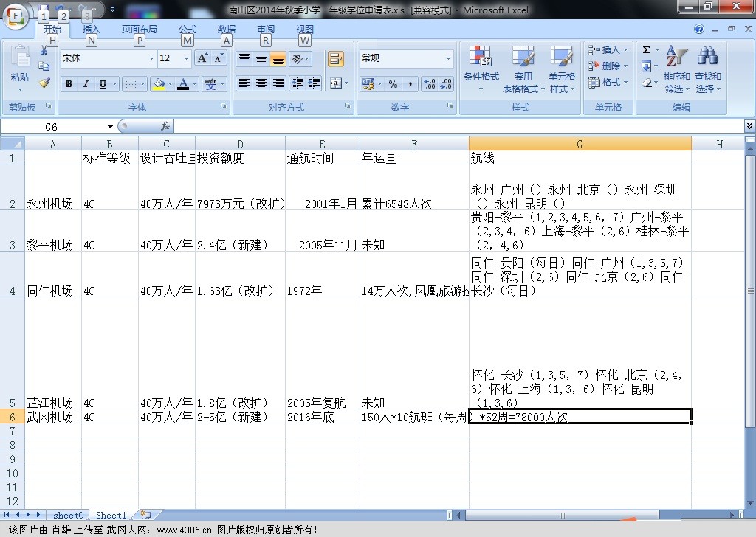Click Cell Styles (单元格样式)
The image size is (756, 537).
(x=563, y=66)
